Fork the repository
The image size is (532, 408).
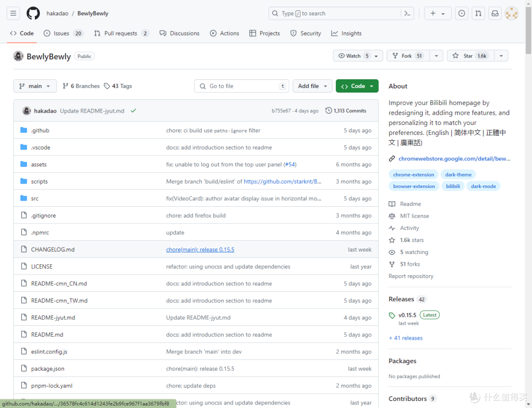tap(408, 56)
